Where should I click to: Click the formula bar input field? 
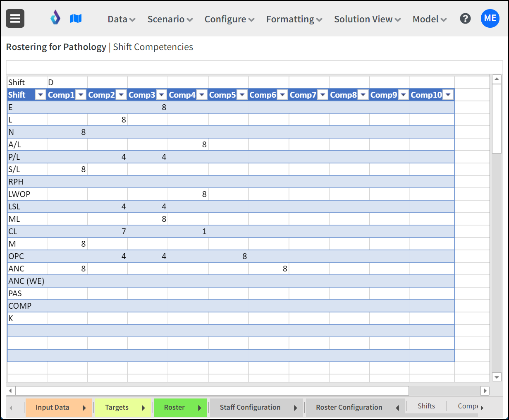254,67
